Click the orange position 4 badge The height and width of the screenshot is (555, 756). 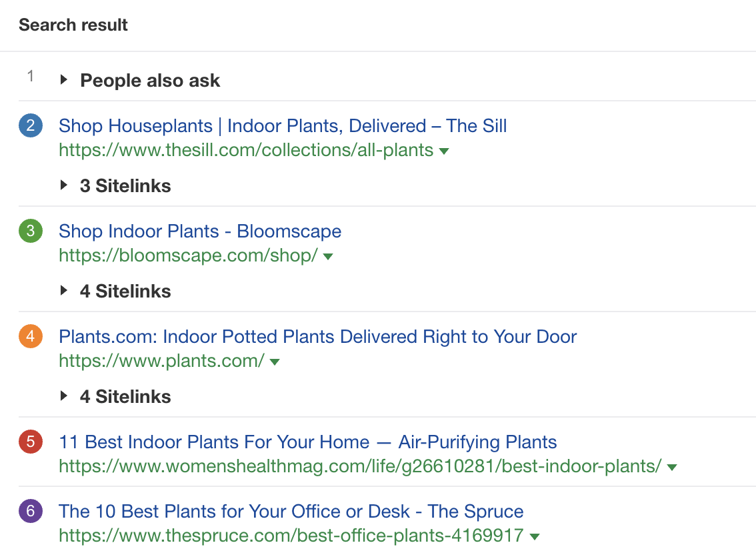tap(31, 337)
